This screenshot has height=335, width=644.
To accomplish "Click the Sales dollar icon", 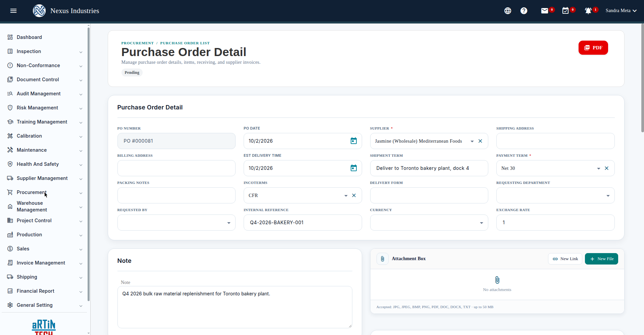I will 10,249.
